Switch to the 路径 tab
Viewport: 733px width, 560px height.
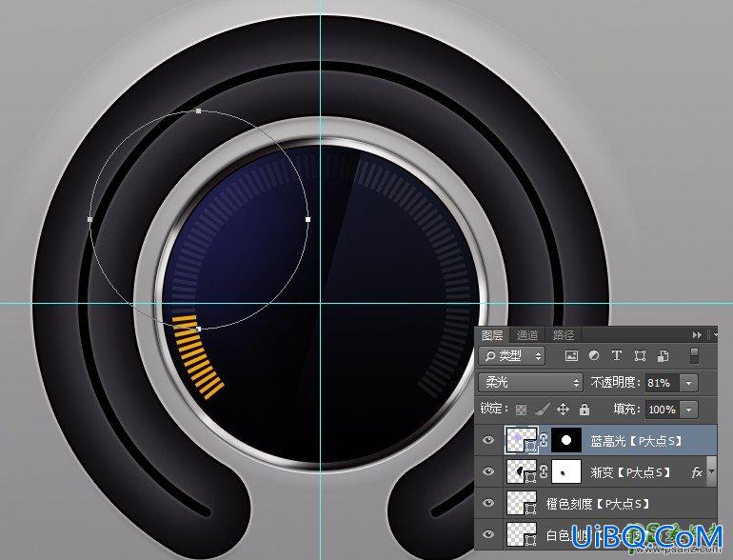(x=564, y=335)
